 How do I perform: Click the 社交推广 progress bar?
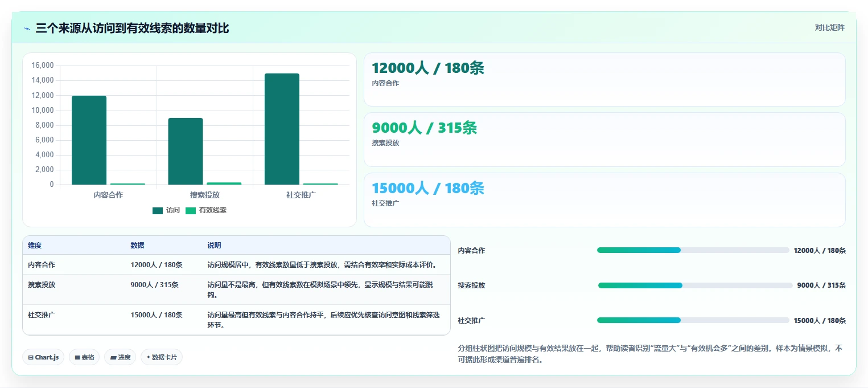click(693, 320)
